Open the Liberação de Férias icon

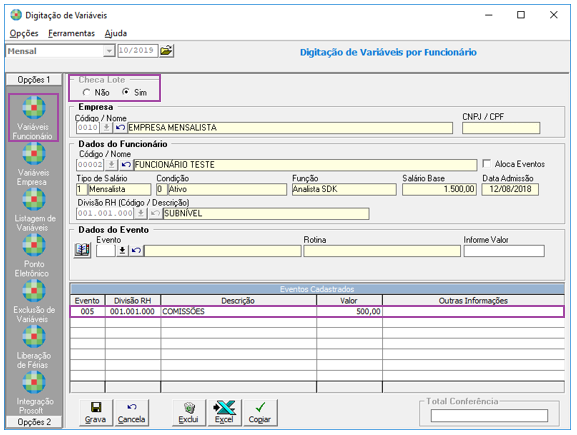pos(33,347)
